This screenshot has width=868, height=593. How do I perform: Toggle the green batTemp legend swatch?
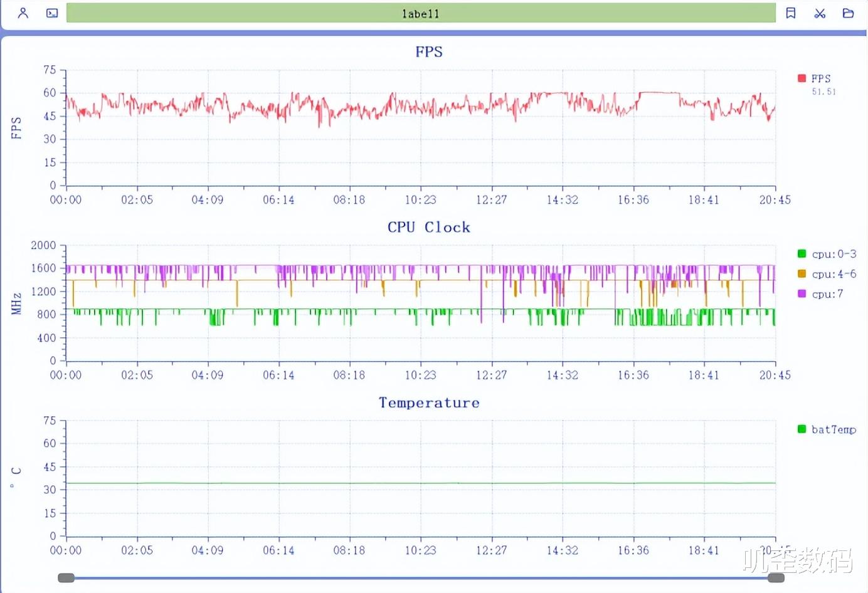[x=802, y=429]
